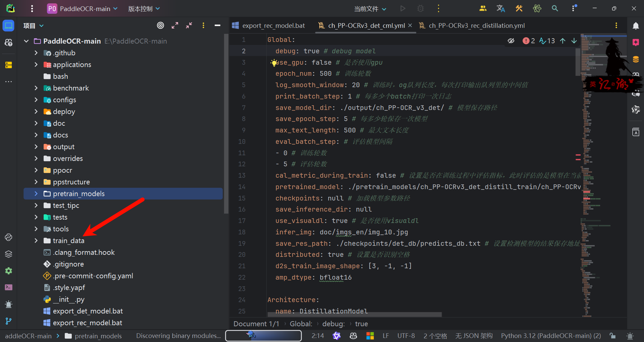Click Global breadcrumb in editor footer
This screenshot has height=342, width=644.
tap(301, 324)
